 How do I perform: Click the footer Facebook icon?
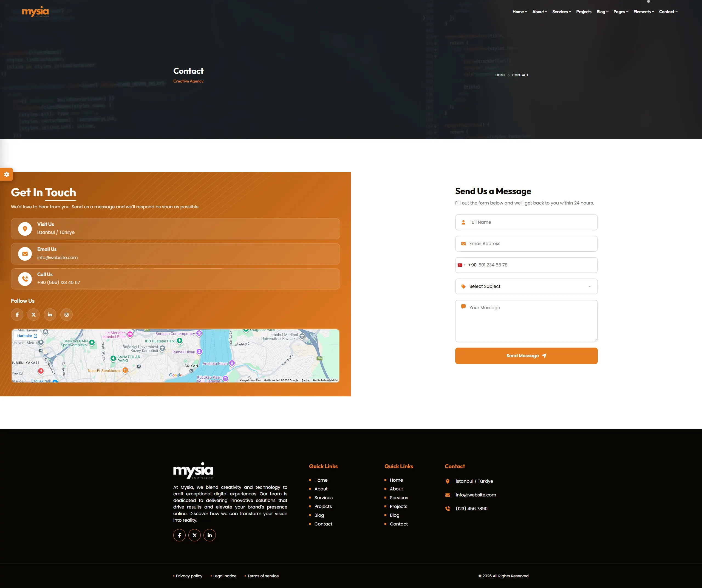[180, 535]
